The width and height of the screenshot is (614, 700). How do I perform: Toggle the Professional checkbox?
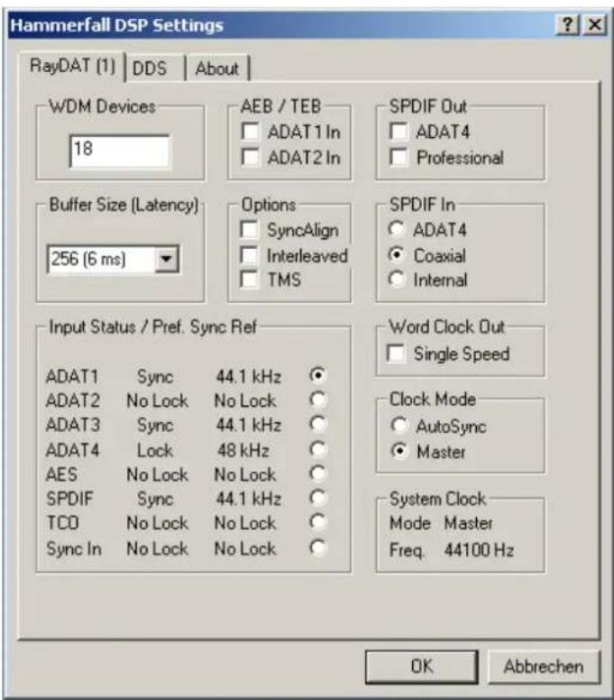(x=398, y=157)
